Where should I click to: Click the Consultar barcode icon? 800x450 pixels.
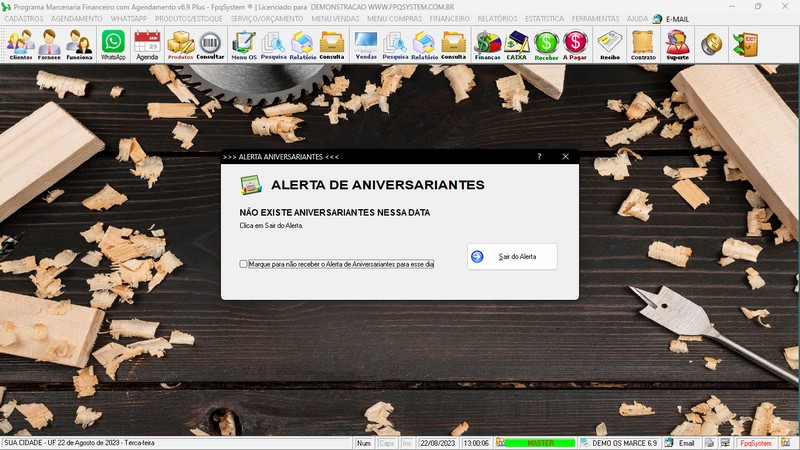click(210, 44)
